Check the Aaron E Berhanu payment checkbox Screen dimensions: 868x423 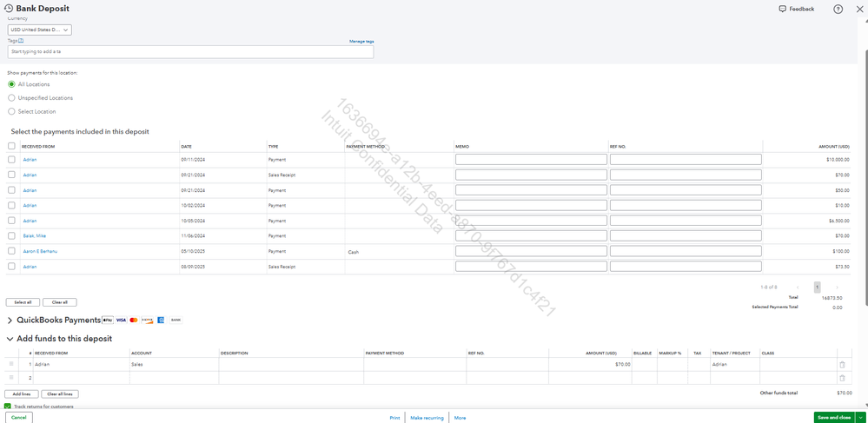tap(11, 251)
